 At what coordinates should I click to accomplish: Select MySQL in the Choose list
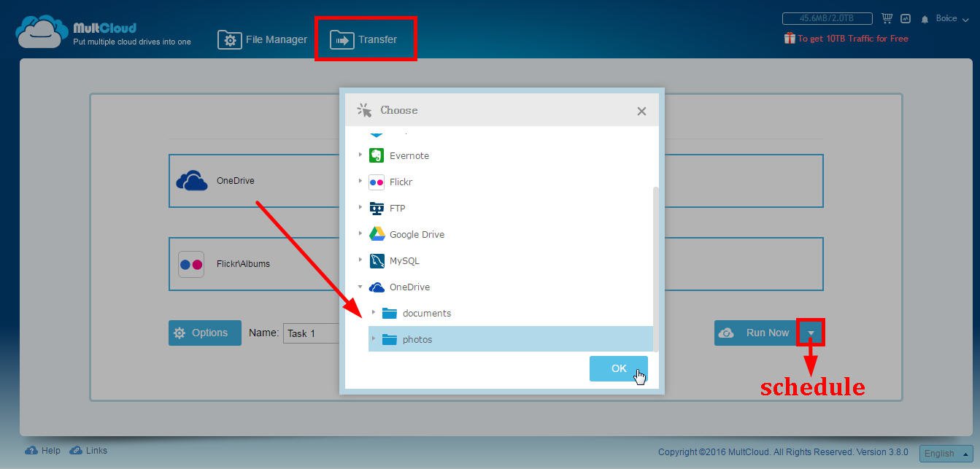tap(404, 260)
